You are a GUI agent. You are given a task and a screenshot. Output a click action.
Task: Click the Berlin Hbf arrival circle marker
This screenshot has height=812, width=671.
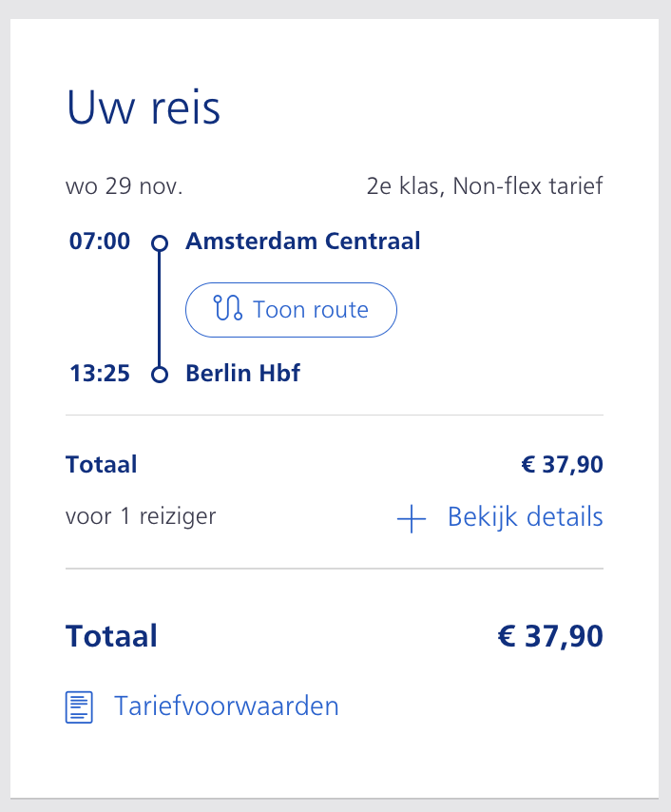point(160,375)
